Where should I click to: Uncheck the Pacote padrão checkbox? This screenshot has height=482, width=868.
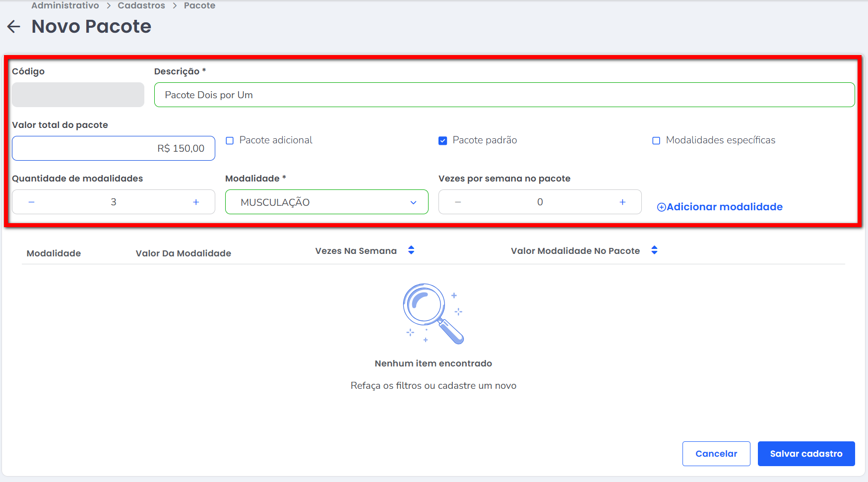pyautogui.click(x=443, y=141)
